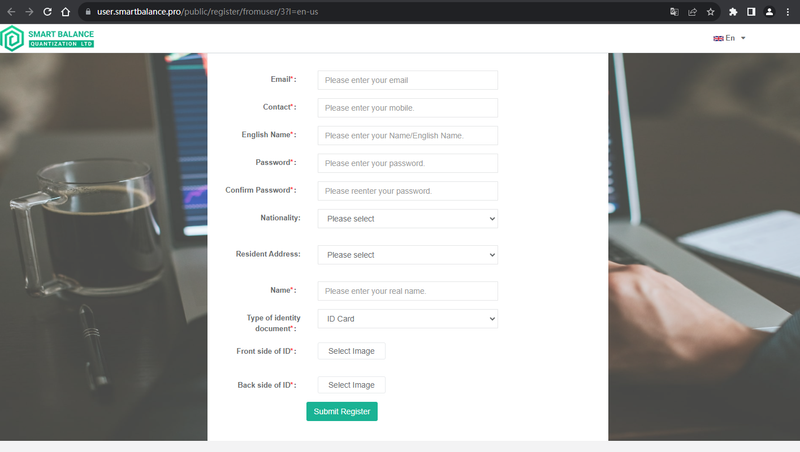Open the browser profile avatar icon
The width and height of the screenshot is (800, 452).
click(x=769, y=12)
